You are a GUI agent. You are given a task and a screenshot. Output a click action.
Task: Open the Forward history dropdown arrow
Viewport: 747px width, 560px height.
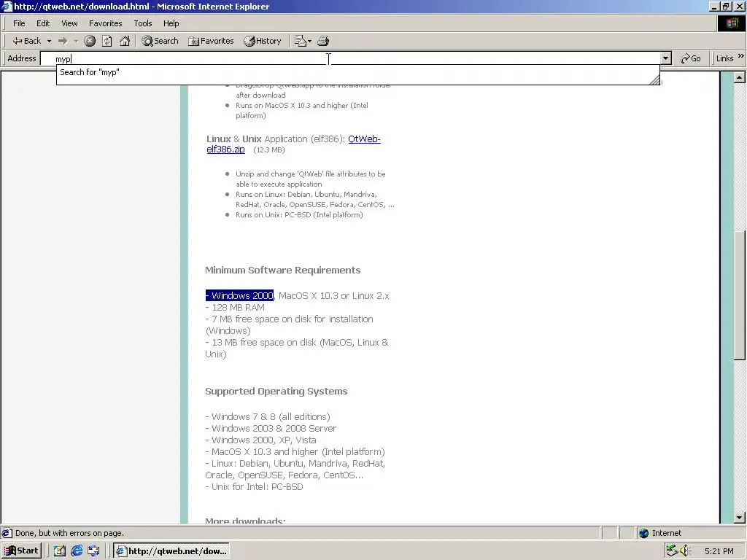click(x=76, y=41)
